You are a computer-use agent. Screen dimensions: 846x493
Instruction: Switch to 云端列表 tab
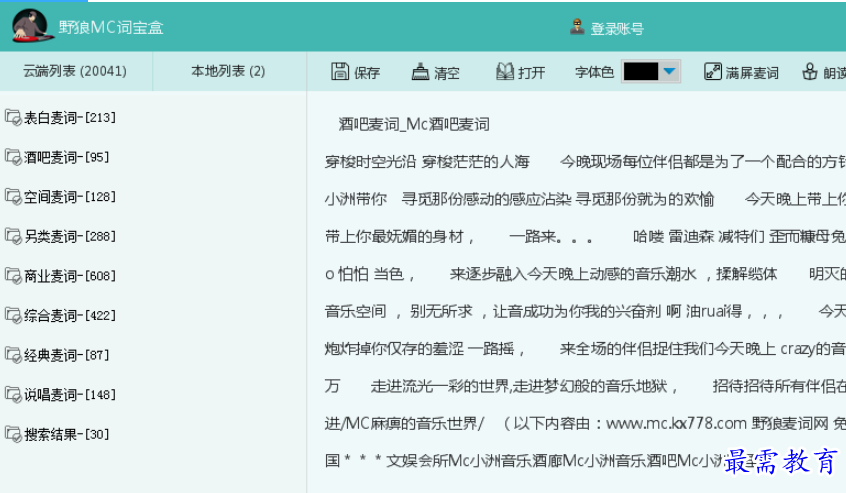(x=75, y=71)
